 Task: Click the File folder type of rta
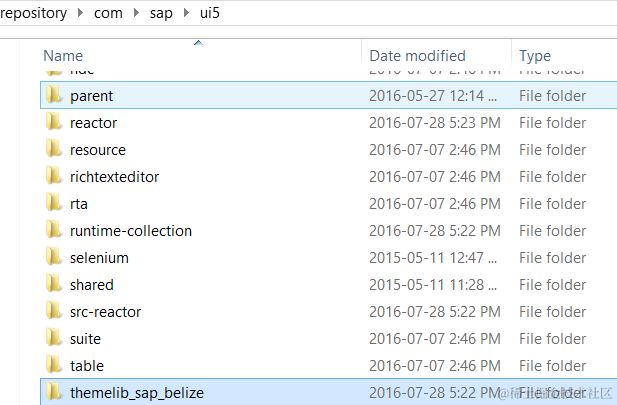click(x=552, y=204)
